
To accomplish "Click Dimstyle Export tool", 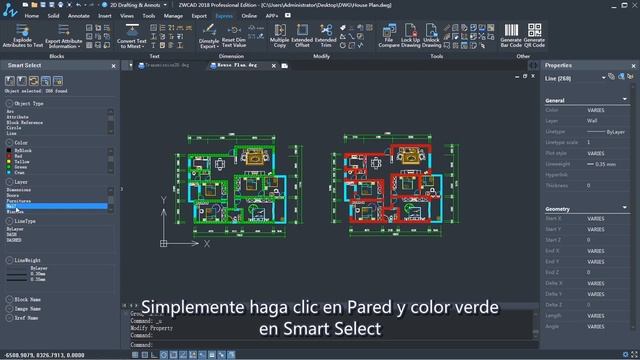I will 209,36.
